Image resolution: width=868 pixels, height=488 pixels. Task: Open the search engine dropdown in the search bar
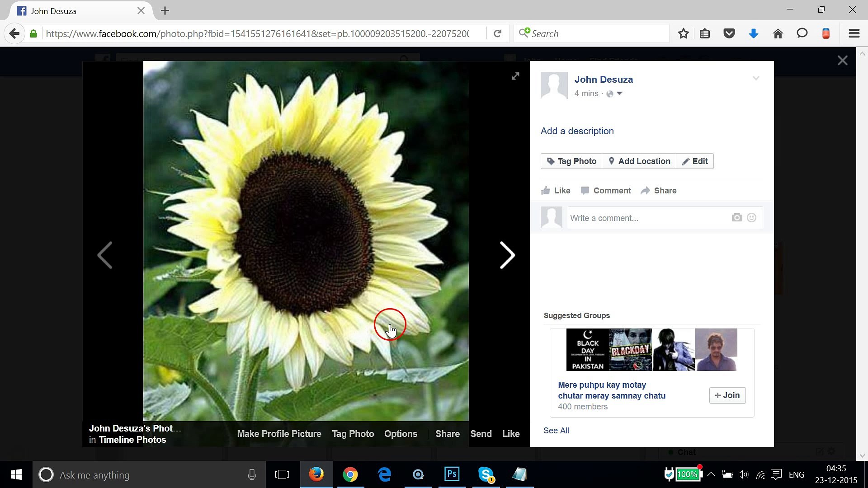coord(524,33)
